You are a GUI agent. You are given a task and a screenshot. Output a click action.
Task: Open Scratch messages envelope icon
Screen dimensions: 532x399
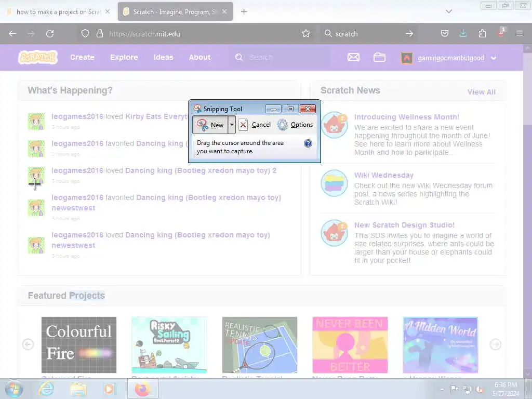(x=353, y=57)
